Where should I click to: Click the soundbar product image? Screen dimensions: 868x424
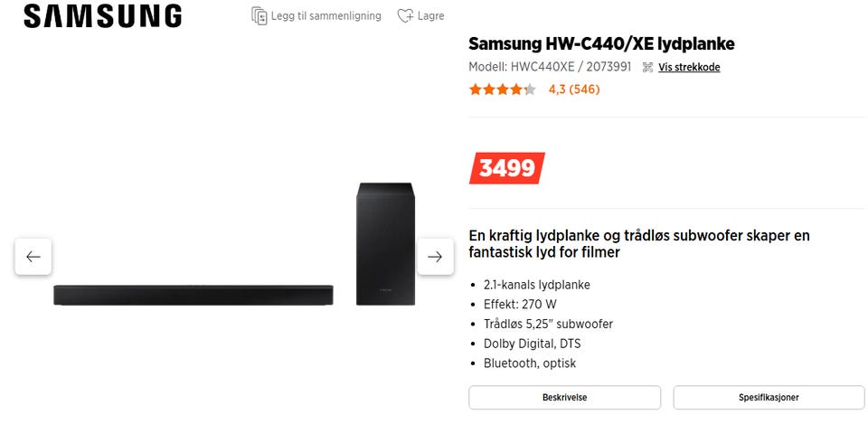click(193, 294)
